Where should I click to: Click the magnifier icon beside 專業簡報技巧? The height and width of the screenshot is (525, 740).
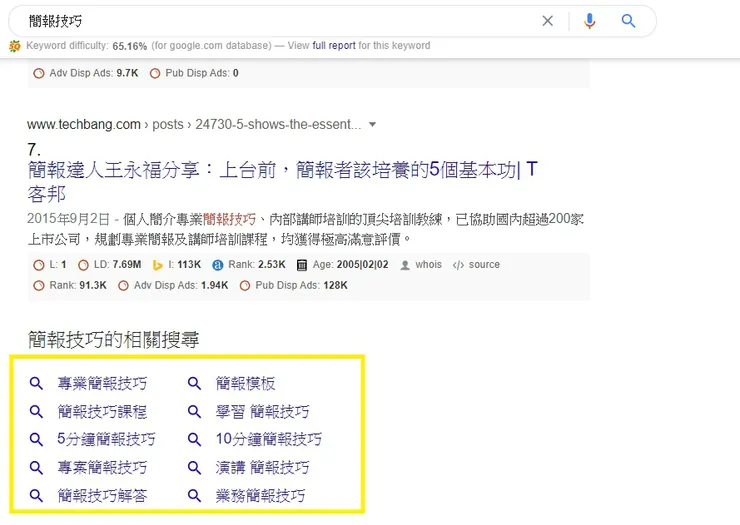(x=36, y=383)
